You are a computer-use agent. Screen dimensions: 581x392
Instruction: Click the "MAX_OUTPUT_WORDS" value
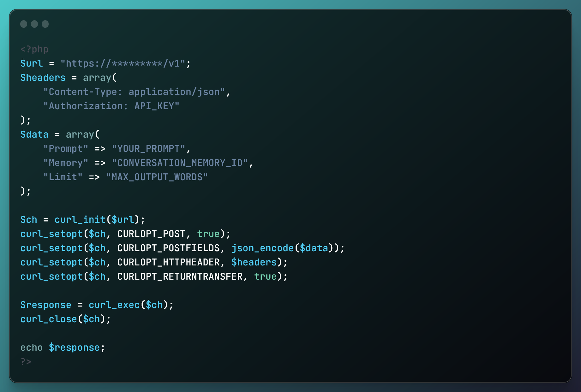point(157,177)
